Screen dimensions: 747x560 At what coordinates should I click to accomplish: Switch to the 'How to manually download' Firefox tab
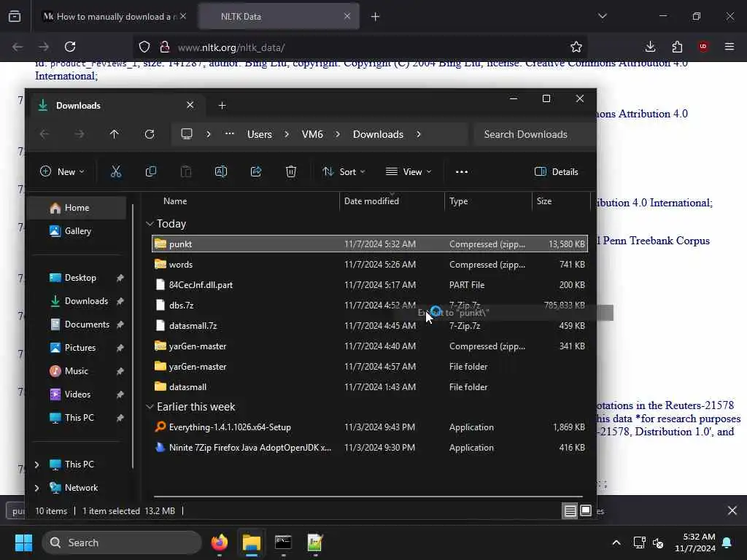click(114, 17)
